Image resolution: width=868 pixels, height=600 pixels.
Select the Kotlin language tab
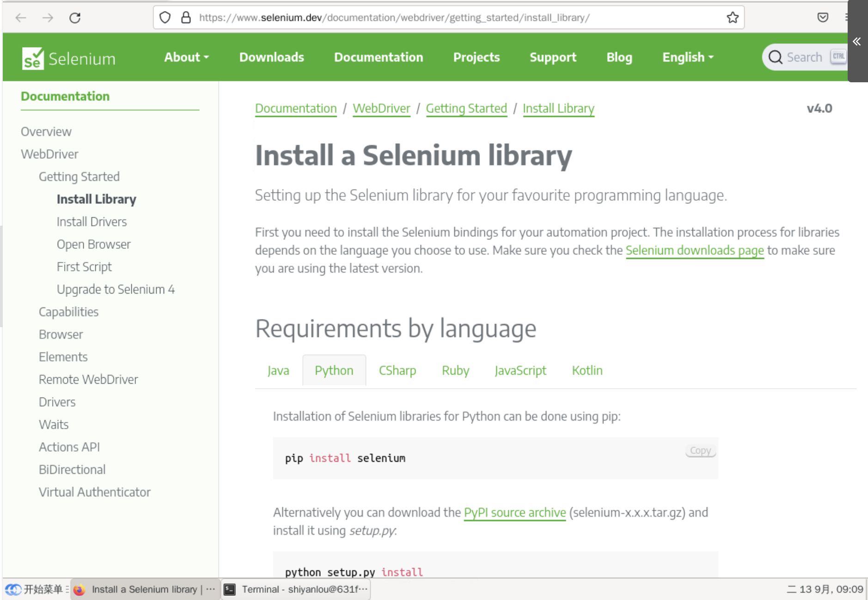tap(587, 371)
